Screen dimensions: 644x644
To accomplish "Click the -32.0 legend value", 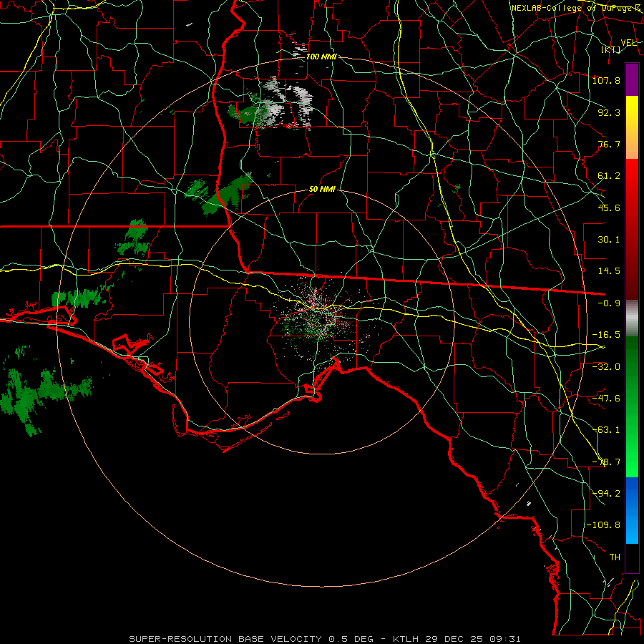I will tap(606, 367).
